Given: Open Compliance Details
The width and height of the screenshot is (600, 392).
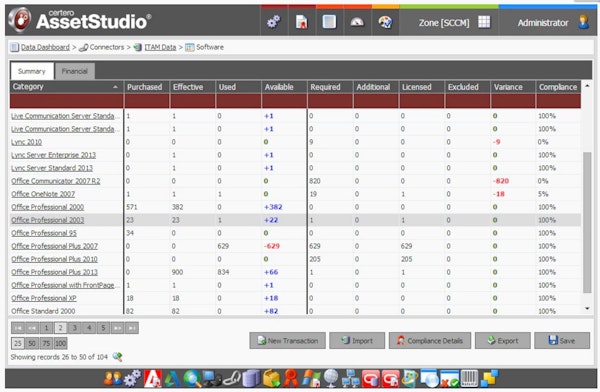Looking at the screenshot, I should [430, 340].
